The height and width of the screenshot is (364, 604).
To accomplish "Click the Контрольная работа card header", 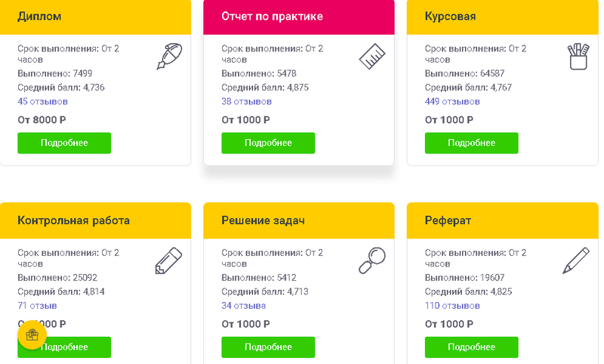I will [95, 221].
